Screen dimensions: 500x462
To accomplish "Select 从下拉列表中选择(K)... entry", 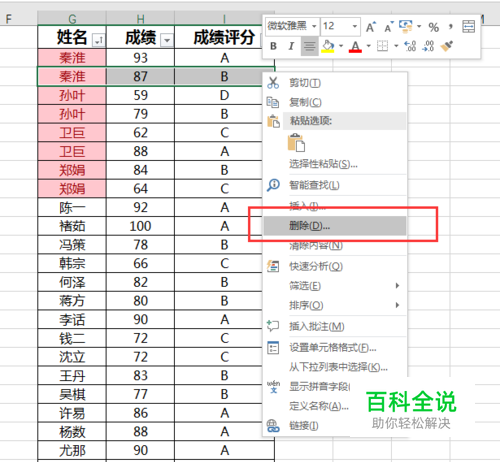I will pos(335,367).
